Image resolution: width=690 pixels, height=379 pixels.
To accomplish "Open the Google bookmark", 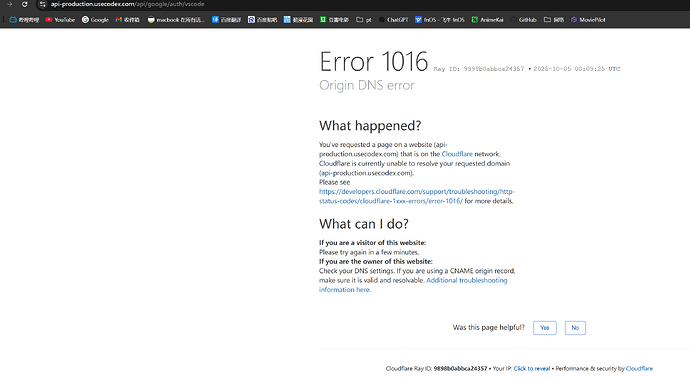I will (95, 20).
